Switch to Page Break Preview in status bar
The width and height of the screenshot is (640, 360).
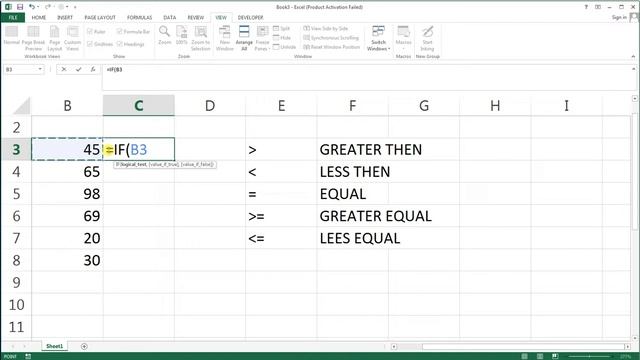[555, 356]
